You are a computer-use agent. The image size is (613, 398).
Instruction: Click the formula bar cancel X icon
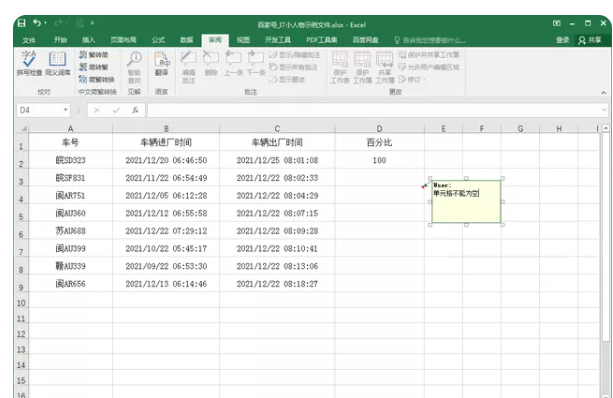[97, 111]
